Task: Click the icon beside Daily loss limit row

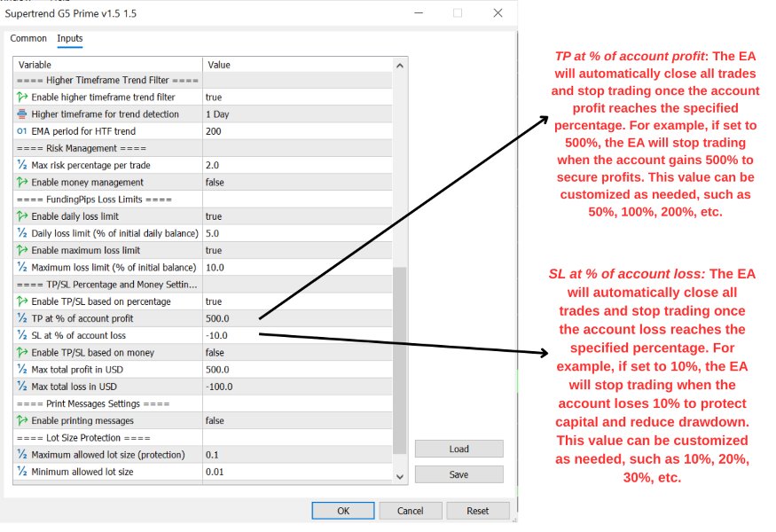Action: tap(22, 233)
